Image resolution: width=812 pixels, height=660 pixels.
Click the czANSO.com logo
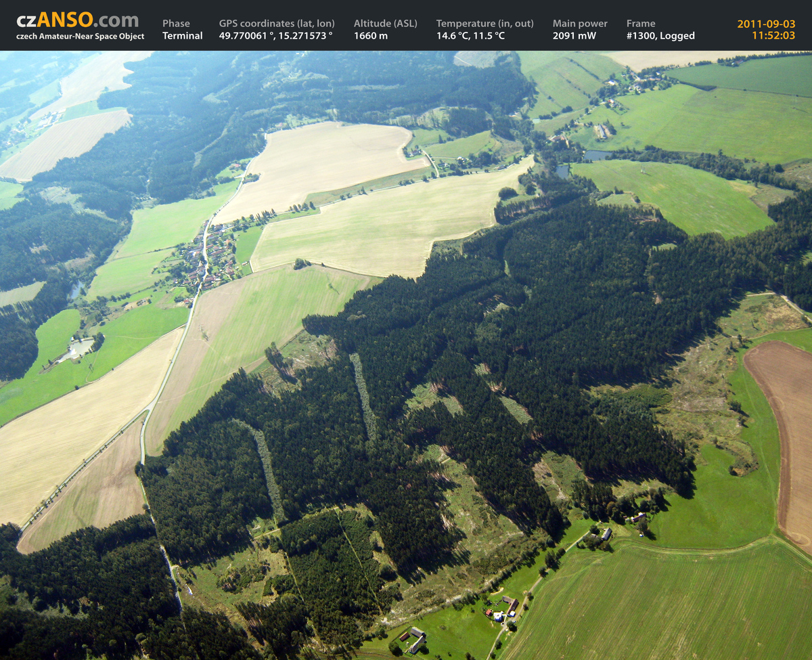pyautogui.click(x=78, y=20)
